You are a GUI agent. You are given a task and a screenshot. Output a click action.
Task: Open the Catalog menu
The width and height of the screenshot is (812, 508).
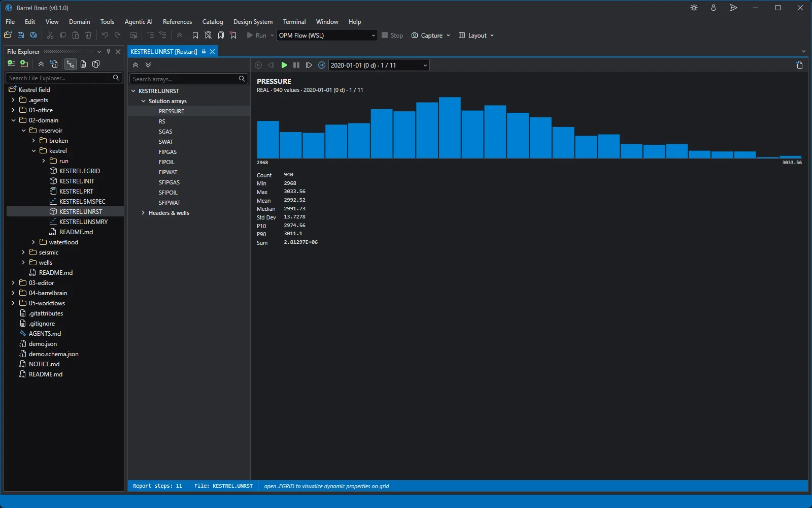tap(213, 22)
